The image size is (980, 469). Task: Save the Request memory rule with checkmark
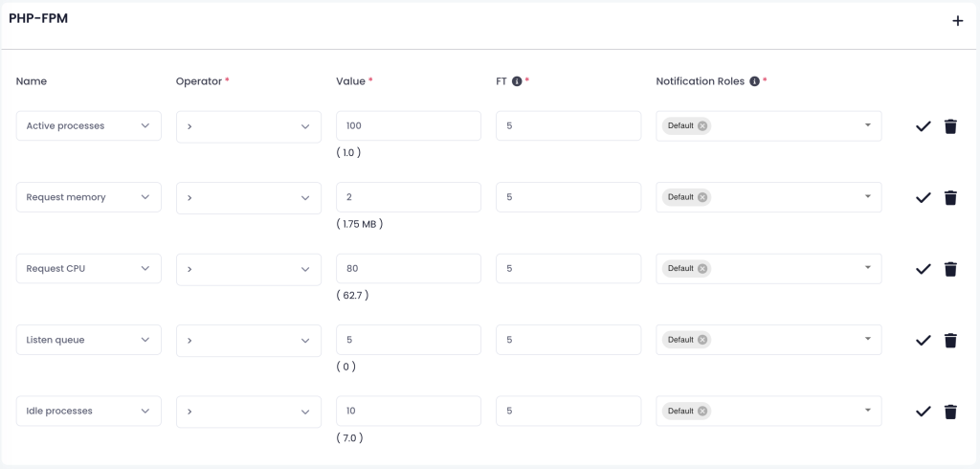924,197
